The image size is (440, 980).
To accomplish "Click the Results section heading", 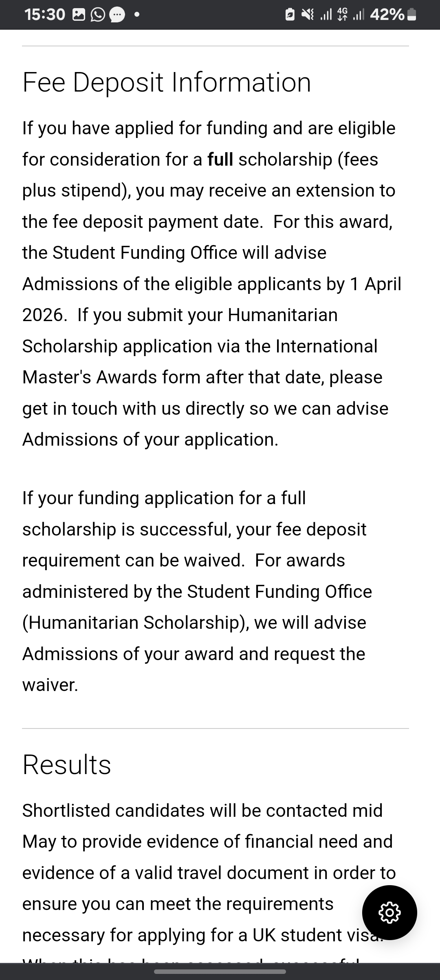I will click(67, 765).
